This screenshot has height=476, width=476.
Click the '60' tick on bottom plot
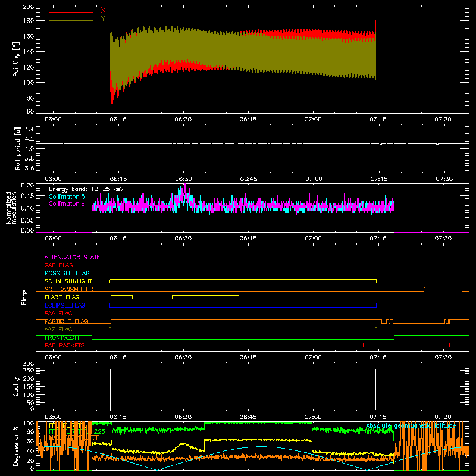(30, 441)
